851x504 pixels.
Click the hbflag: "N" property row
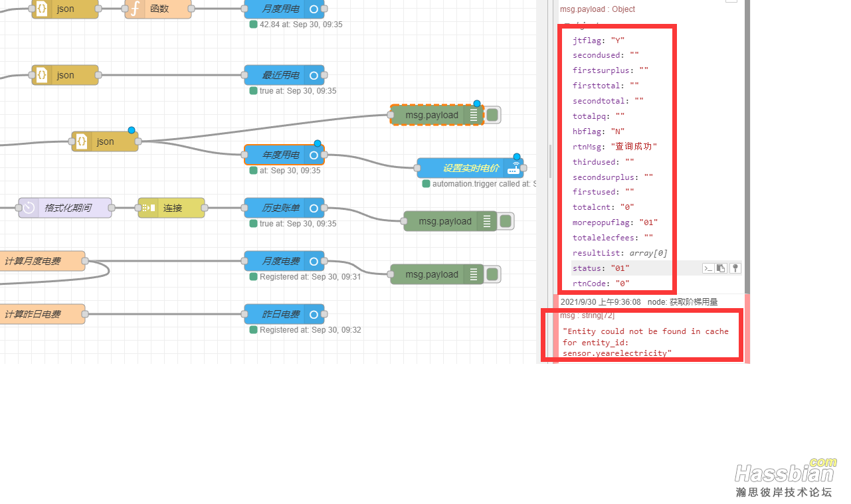[599, 131]
